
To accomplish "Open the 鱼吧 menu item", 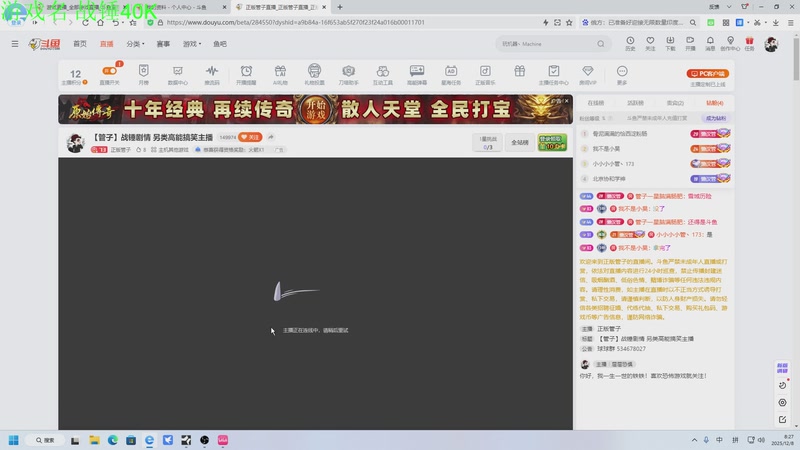I will (x=220, y=44).
